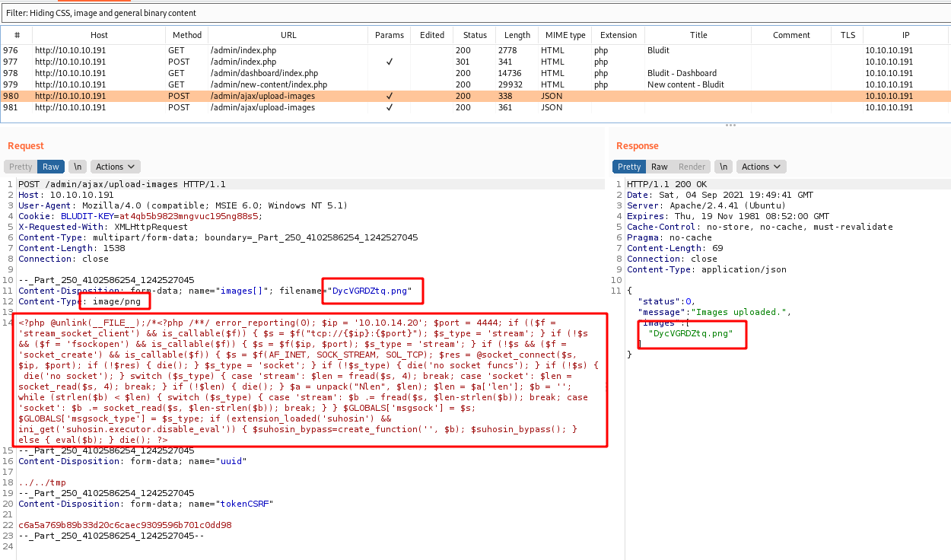Click the "Images uploaded." message in the response
This screenshot has width=951, height=560.
(739, 312)
